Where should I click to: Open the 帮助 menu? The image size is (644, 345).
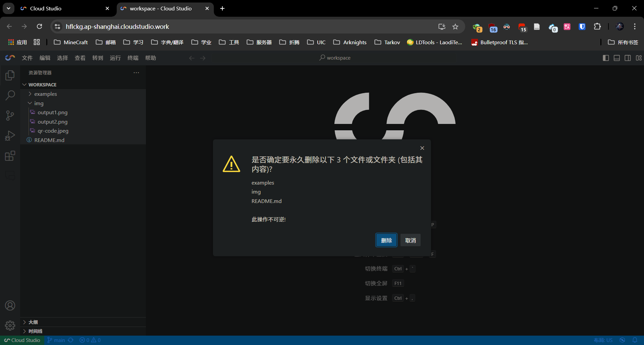tap(151, 58)
